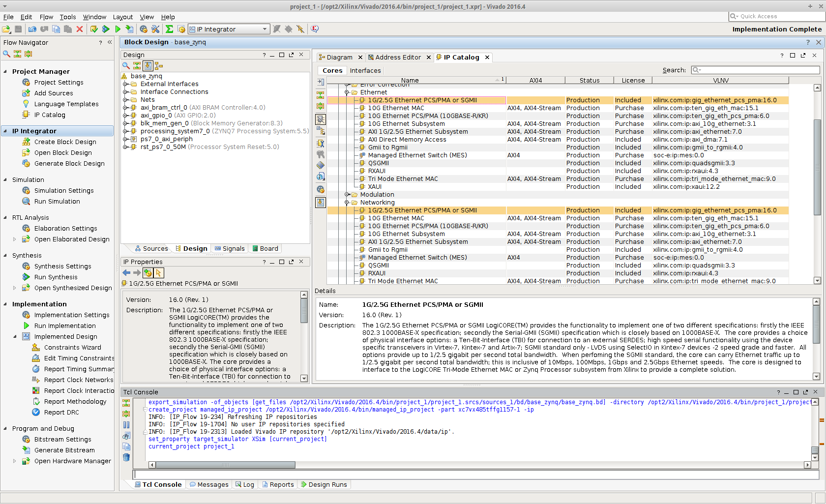Click the IP Catalog Search field
This screenshot has height=504, width=826.
coord(755,70)
